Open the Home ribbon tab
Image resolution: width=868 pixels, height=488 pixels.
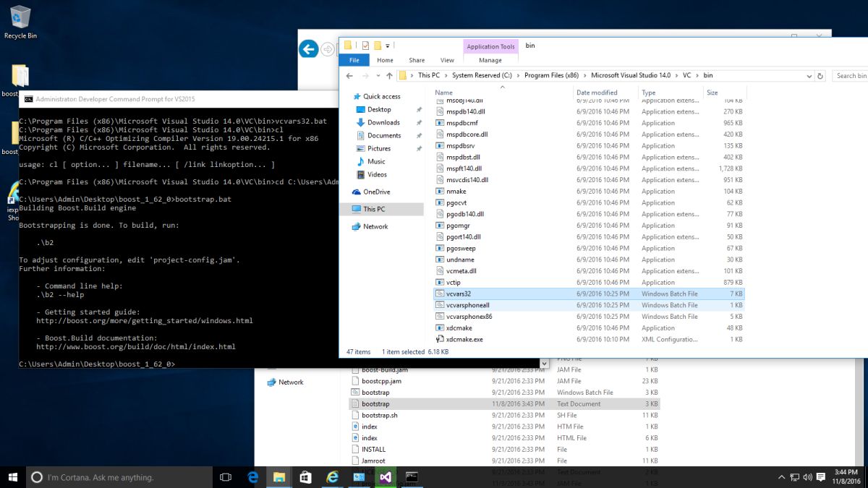coord(385,60)
